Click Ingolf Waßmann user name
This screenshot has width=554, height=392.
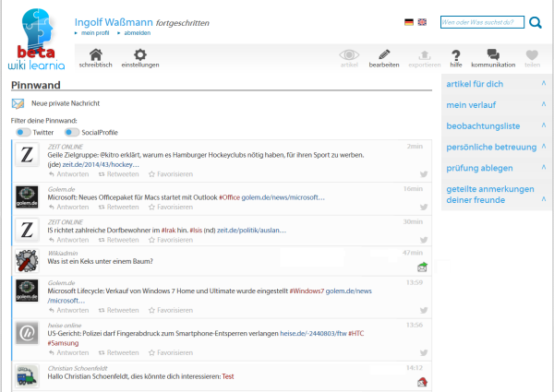click(x=114, y=22)
